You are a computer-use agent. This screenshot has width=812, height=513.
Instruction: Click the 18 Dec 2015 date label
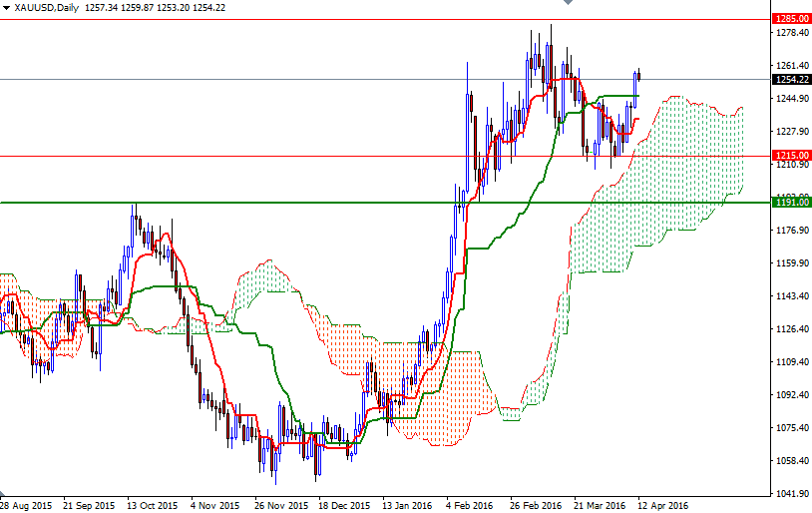pos(344,505)
